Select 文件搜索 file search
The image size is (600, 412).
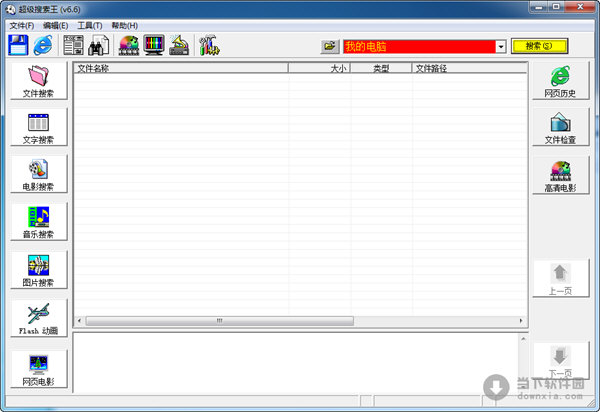[x=39, y=81]
